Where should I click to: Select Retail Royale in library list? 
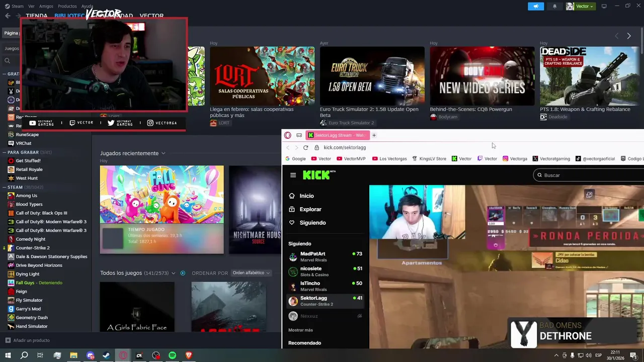(29, 169)
